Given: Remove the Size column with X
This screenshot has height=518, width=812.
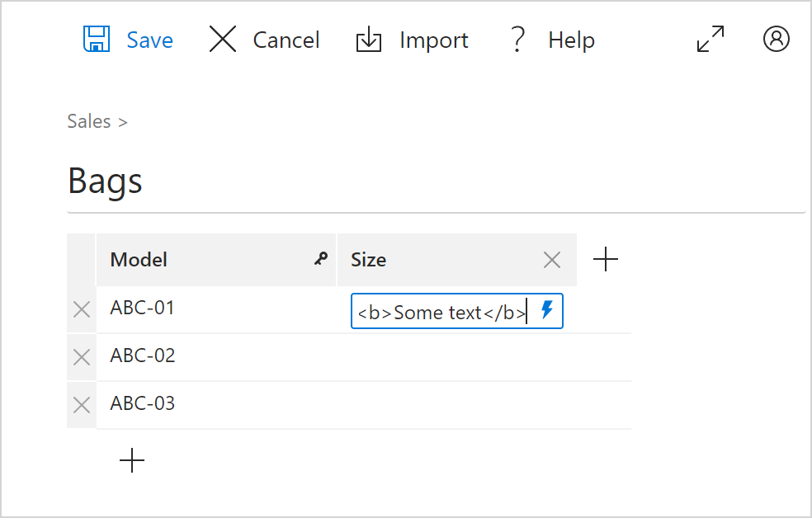Looking at the screenshot, I should (552, 260).
